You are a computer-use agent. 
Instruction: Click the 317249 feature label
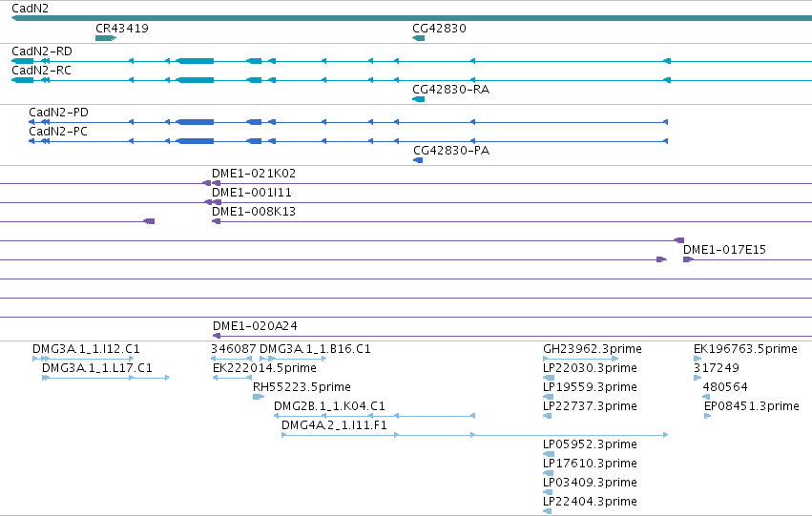(x=717, y=367)
